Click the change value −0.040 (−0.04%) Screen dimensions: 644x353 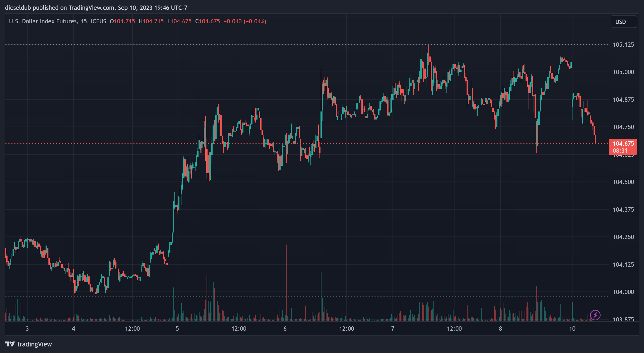245,21
